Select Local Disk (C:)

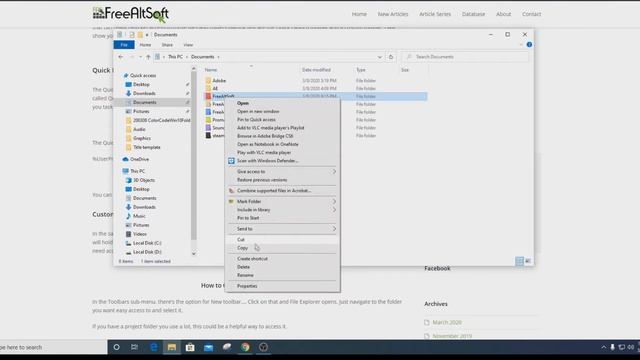tap(147, 243)
